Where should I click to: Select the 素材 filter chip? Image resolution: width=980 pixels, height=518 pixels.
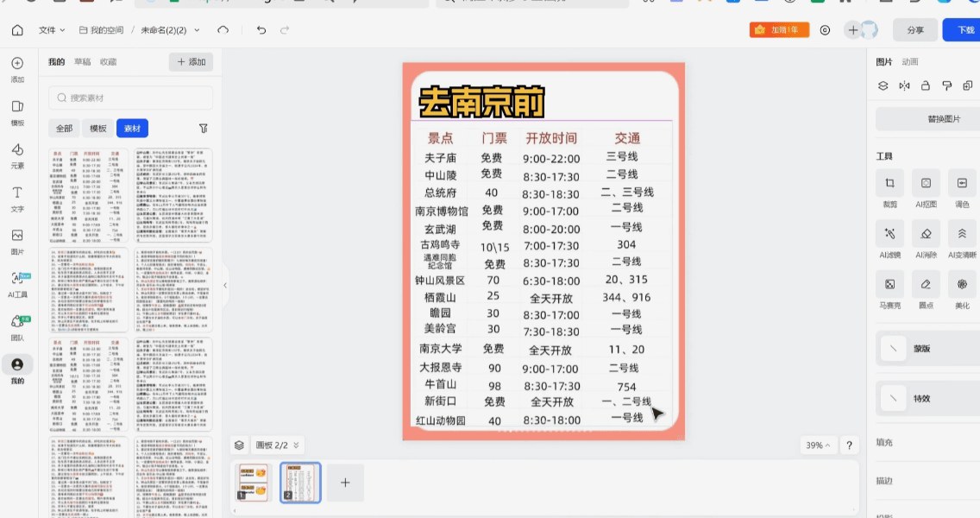click(133, 129)
